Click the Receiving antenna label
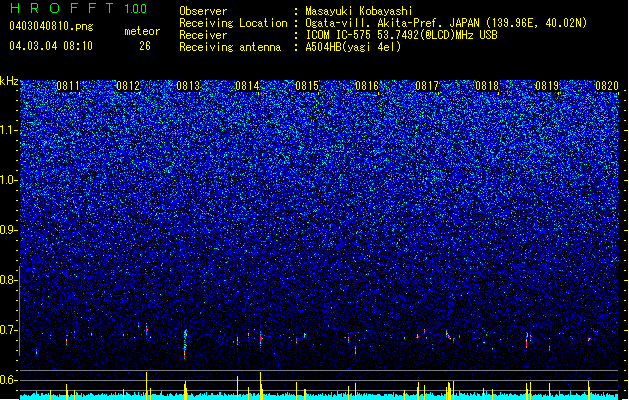 [230, 47]
